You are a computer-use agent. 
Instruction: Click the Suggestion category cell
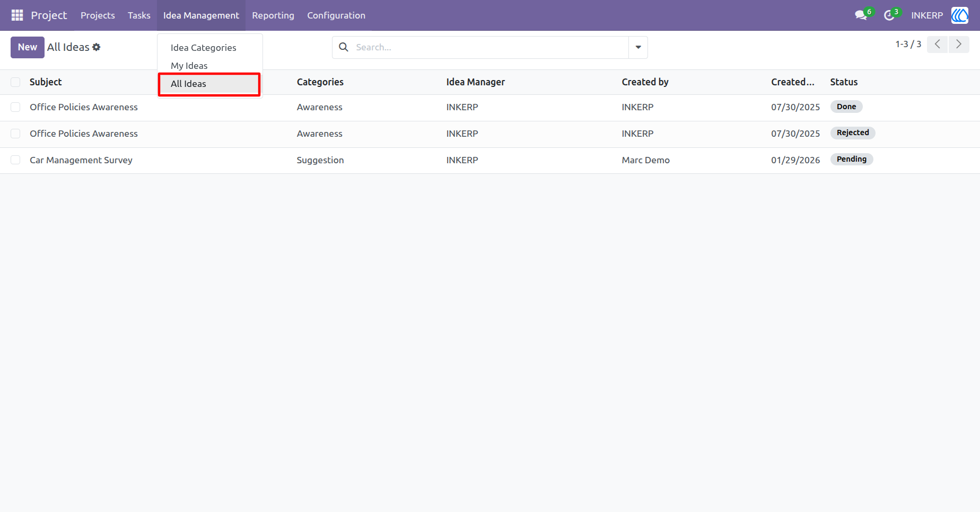320,160
